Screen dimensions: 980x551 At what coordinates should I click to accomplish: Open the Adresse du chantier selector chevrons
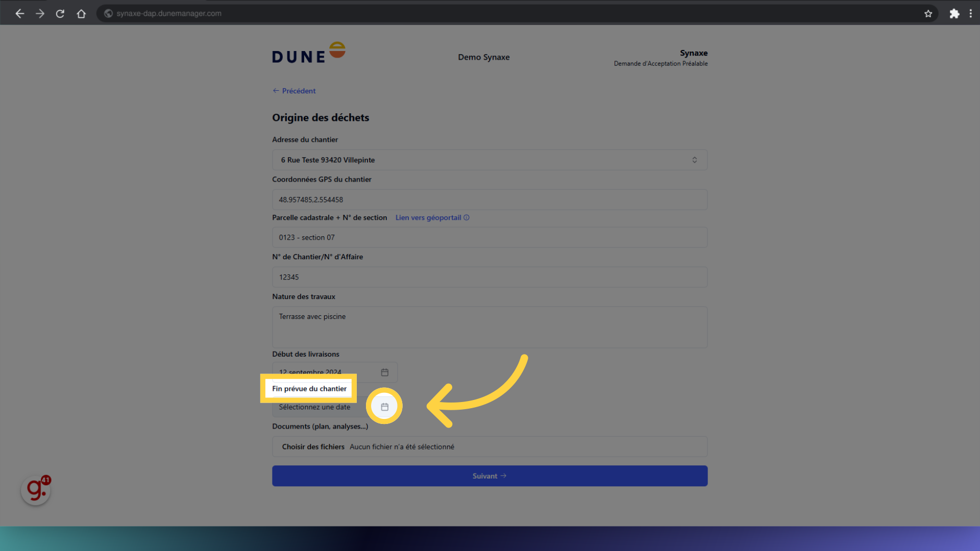tap(695, 160)
